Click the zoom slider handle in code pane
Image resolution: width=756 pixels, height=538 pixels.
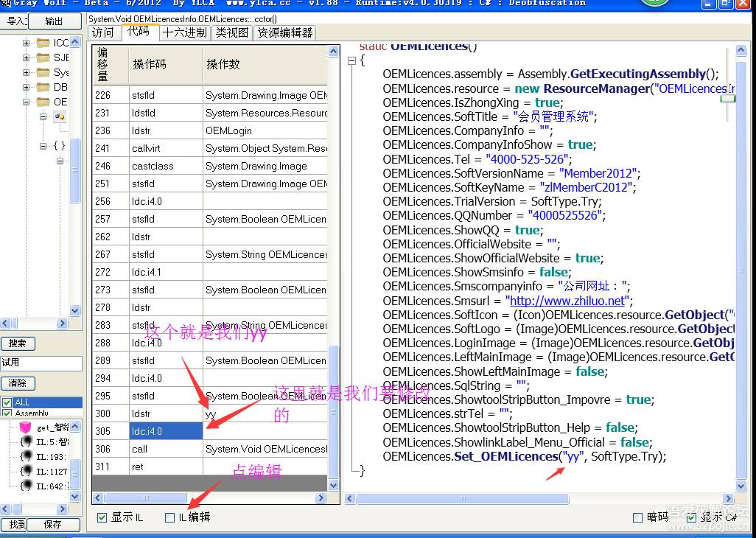tap(728, 98)
